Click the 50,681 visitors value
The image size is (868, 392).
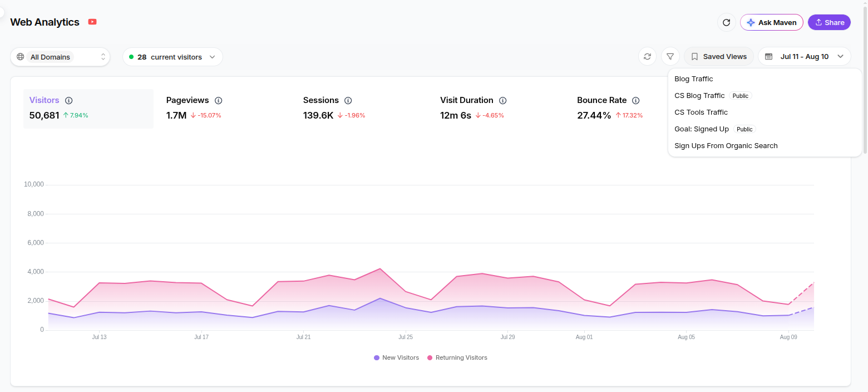(x=45, y=115)
